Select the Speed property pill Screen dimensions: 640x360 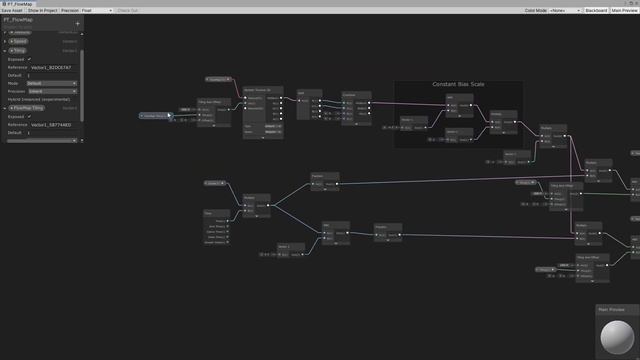pyautogui.click(x=19, y=41)
